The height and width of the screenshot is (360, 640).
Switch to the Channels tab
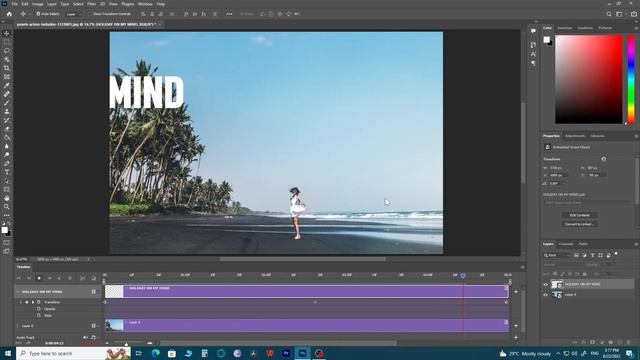click(566, 244)
